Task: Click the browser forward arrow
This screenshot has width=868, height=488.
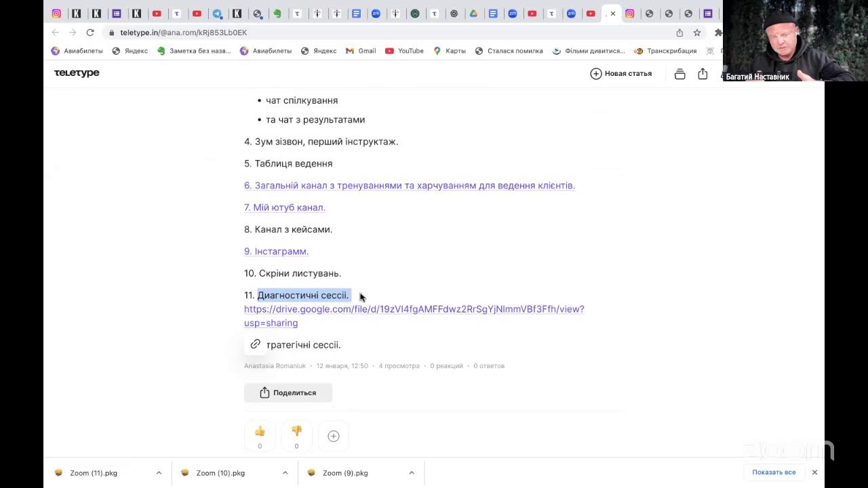Action: (x=73, y=33)
